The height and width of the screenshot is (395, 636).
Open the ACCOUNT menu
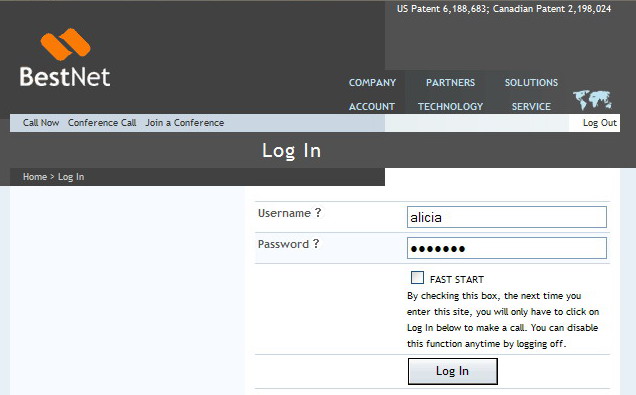[x=372, y=107]
